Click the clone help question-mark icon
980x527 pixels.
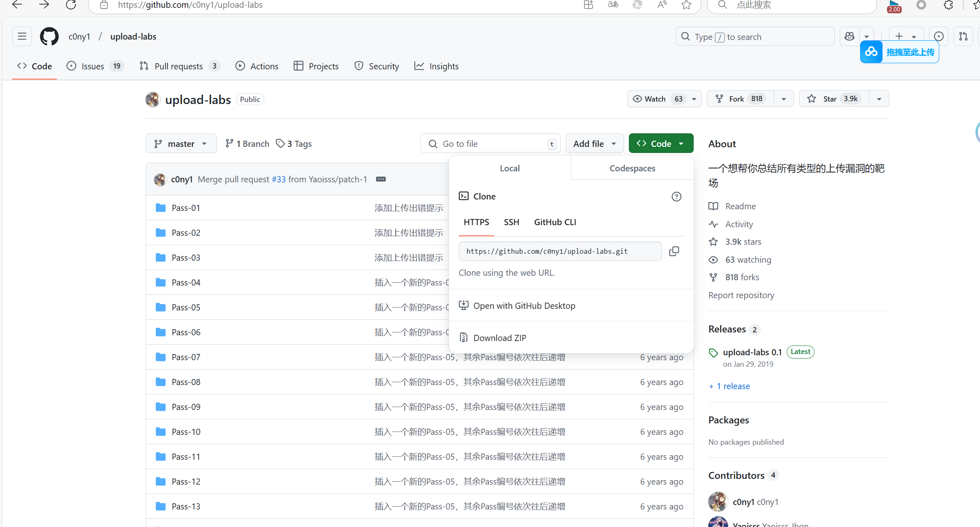pyautogui.click(x=676, y=197)
